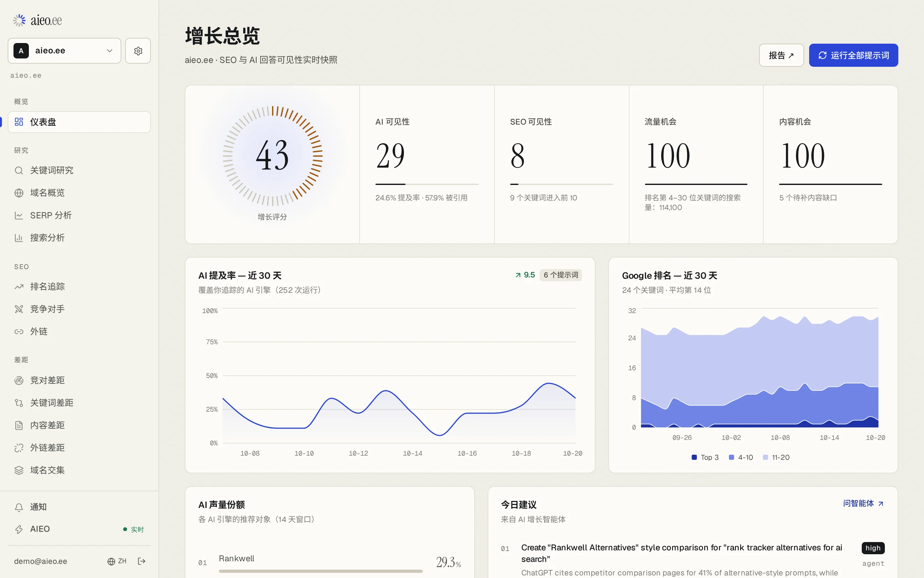Click the bar chart icon for 搜索分析

pos(19,238)
